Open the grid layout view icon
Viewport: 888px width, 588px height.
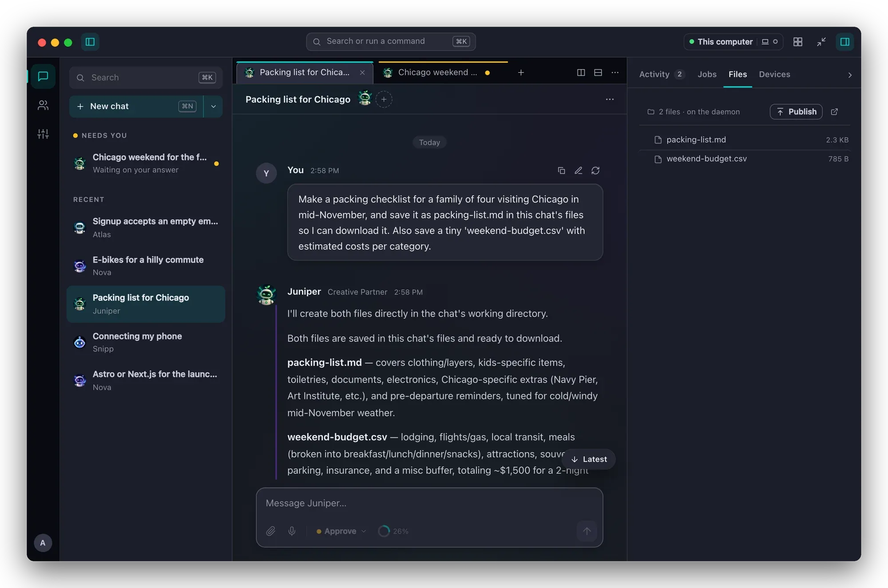pyautogui.click(x=798, y=42)
